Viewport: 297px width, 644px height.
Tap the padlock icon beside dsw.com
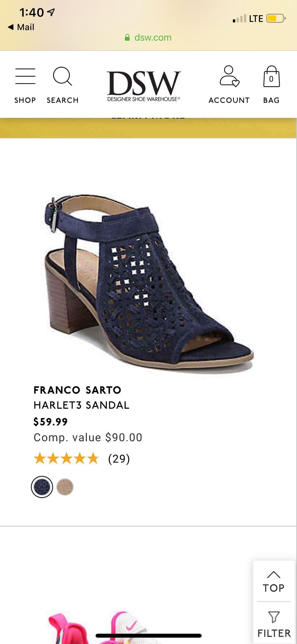(127, 38)
